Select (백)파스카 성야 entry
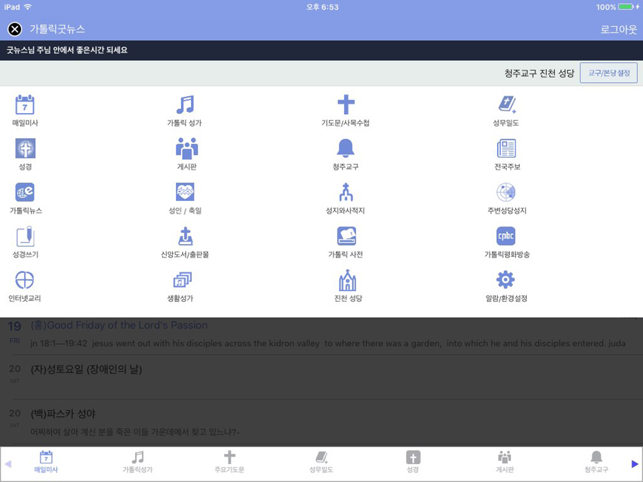The image size is (643, 482). [322, 422]
